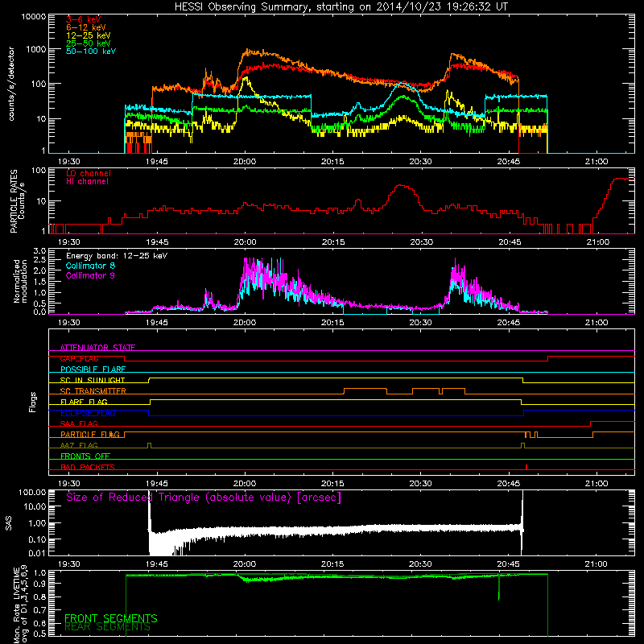Click the green 25-50 keV legend label

(89, 43)
